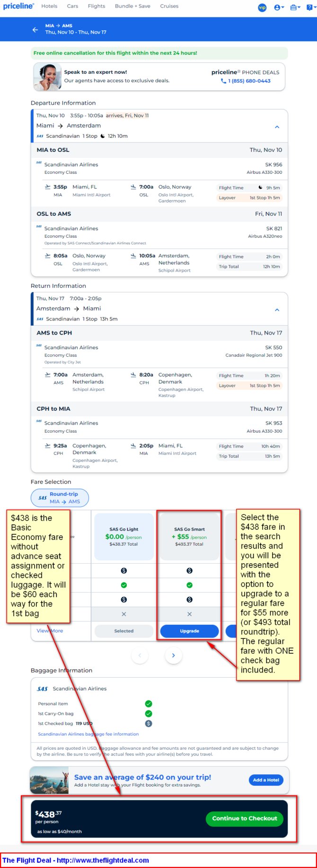Click the Canadair Regional Jet 900 label
Image resolution: width=317 pixels, height=868 pixels.
(254, 355)
